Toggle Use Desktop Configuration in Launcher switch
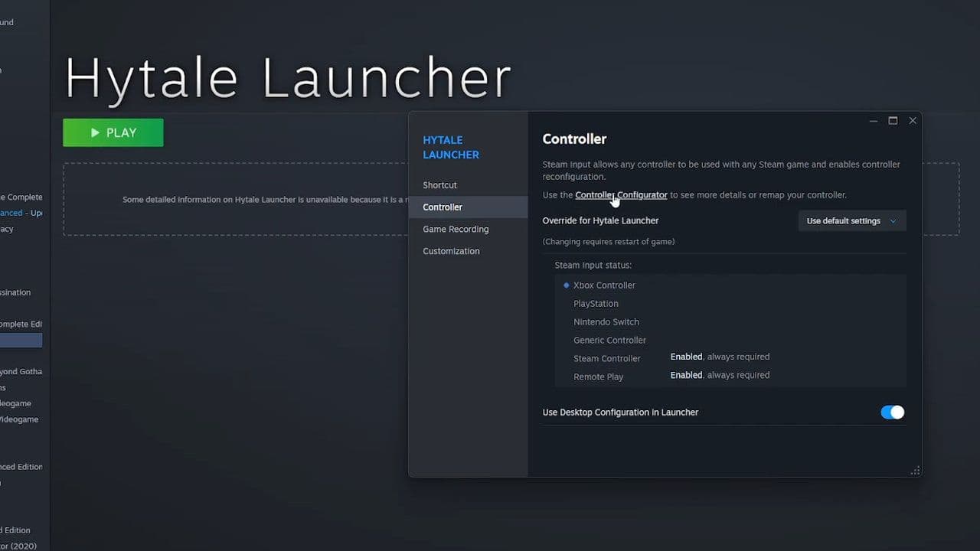Image resolution: width=980 pixels, height=551 pixels. click(x=892, y=412)
